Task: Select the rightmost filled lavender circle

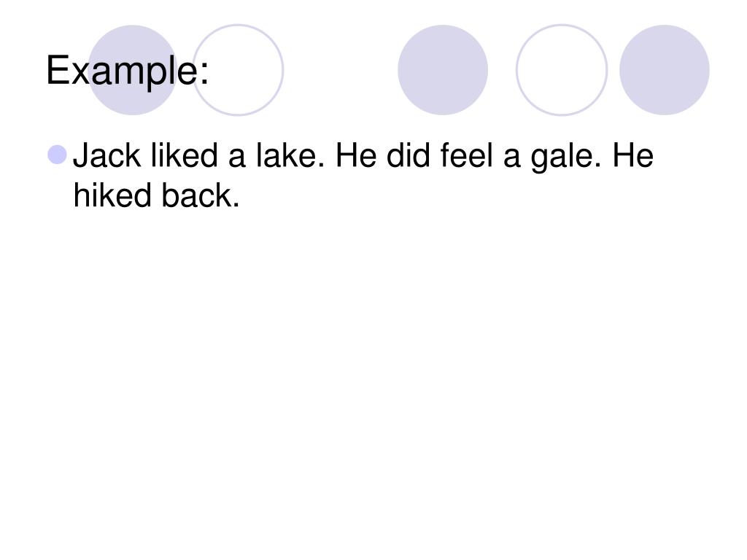Action: (664, 70)
